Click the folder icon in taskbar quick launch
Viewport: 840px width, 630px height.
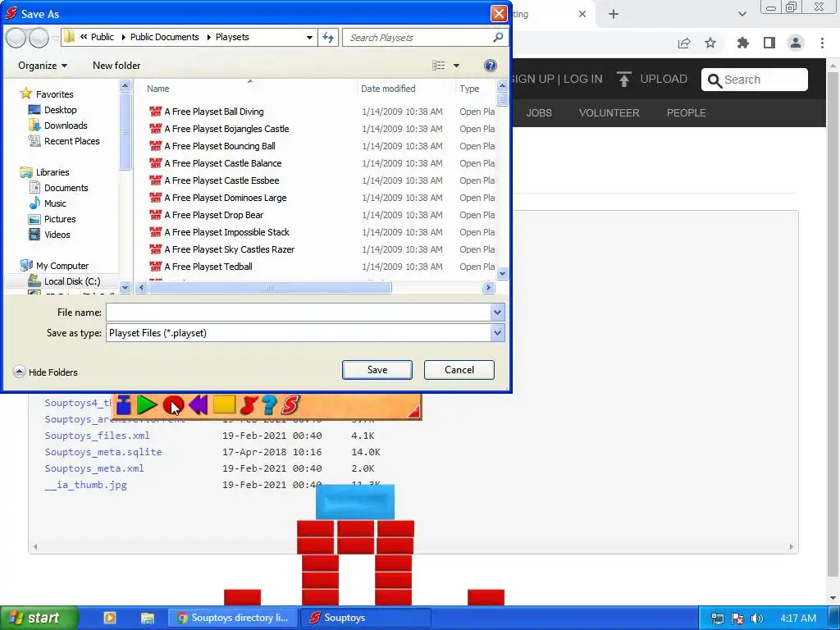[x=148, y=619]
